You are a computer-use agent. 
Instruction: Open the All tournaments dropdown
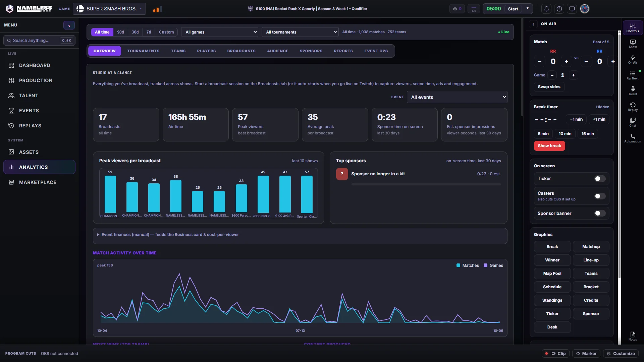tap(300, 32)
